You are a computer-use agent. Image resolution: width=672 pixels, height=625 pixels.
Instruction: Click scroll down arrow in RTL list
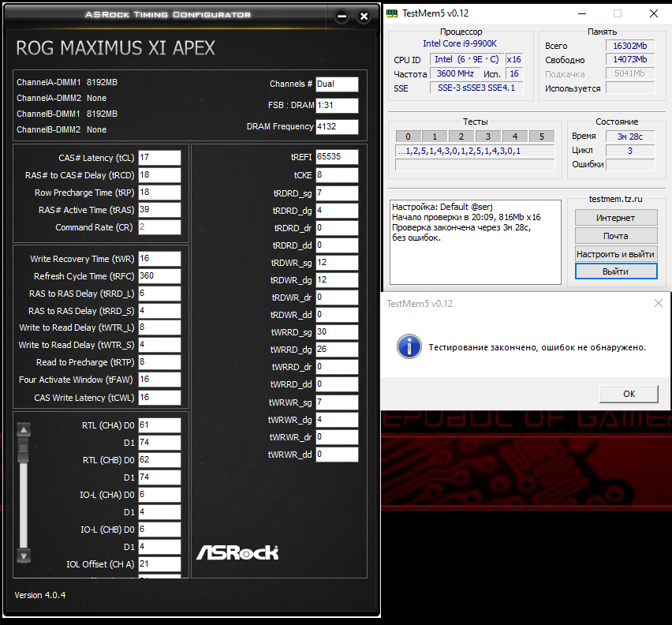24,556
